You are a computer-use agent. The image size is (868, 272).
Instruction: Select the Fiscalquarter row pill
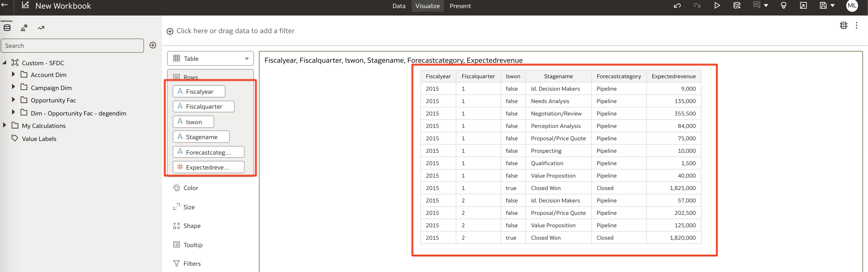204,107
